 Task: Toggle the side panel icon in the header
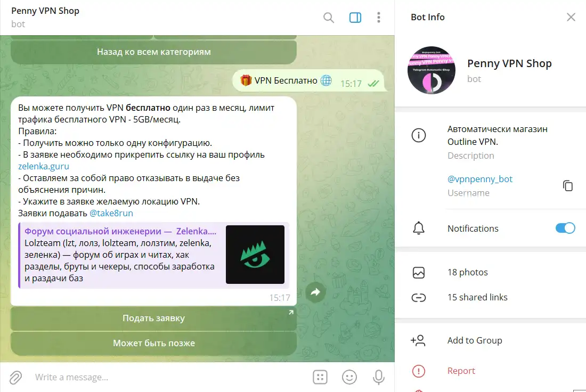point(355,18)
